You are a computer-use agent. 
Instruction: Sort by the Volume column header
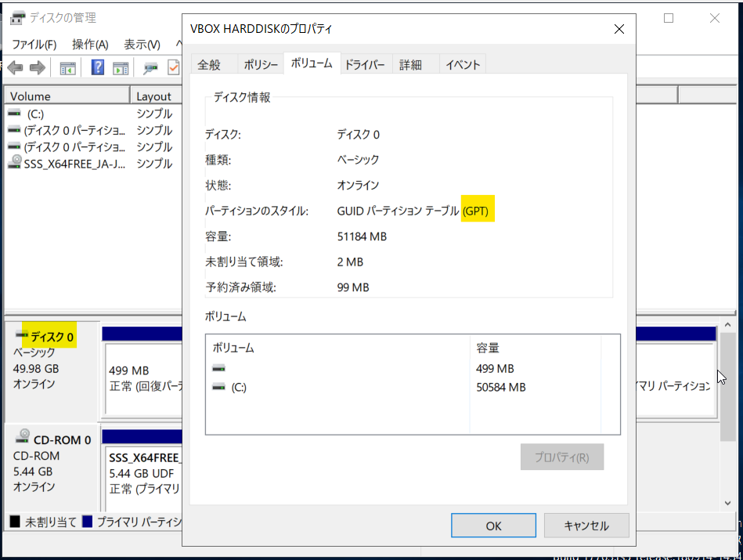point(67,96)
